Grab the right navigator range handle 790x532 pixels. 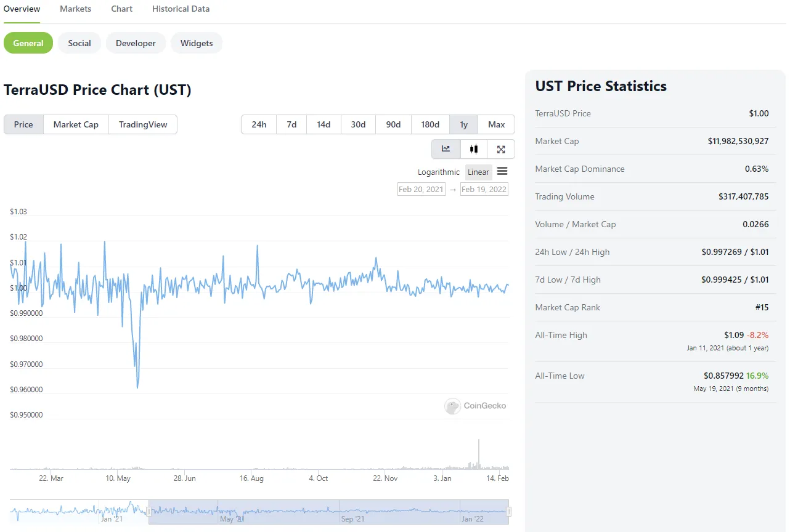coord(509,512)
